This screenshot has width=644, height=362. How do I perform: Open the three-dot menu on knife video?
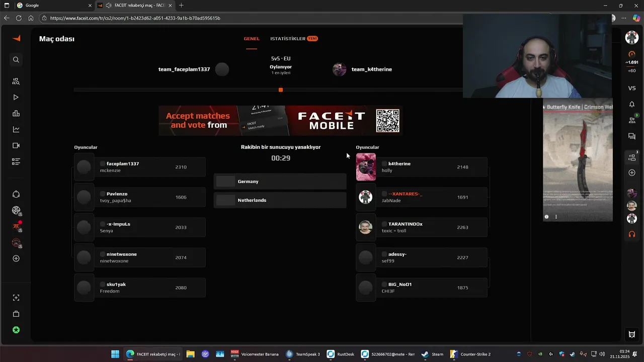556,217
